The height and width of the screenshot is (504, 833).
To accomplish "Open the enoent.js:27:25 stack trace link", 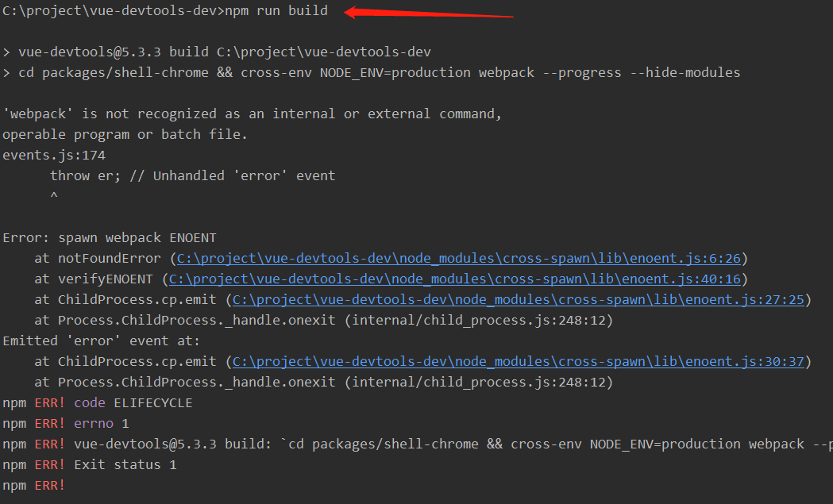I will click(519, 300).
